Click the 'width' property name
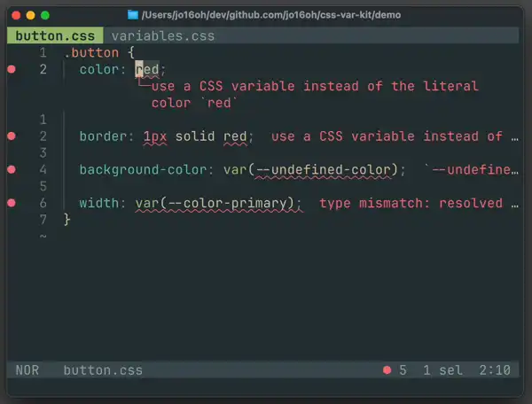Image resolution: width=532 pixels, height=404 pixels. pyautogui.click(x=98, y=203)
